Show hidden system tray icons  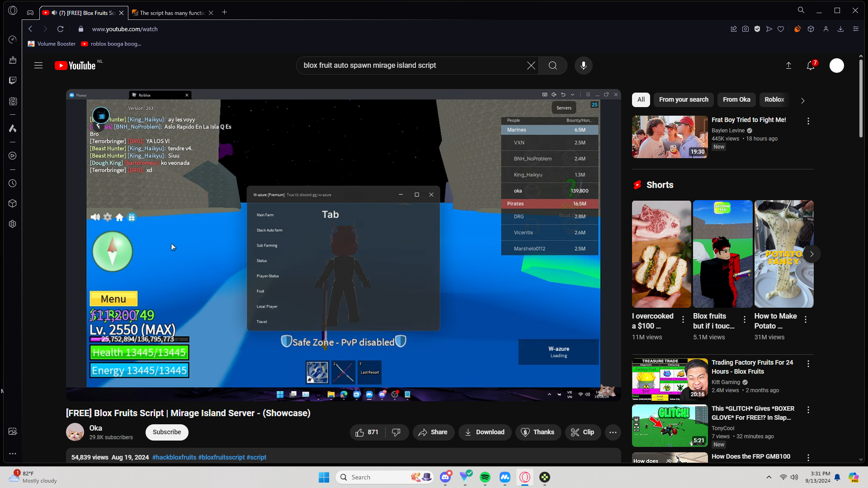[x=769, y=477]
